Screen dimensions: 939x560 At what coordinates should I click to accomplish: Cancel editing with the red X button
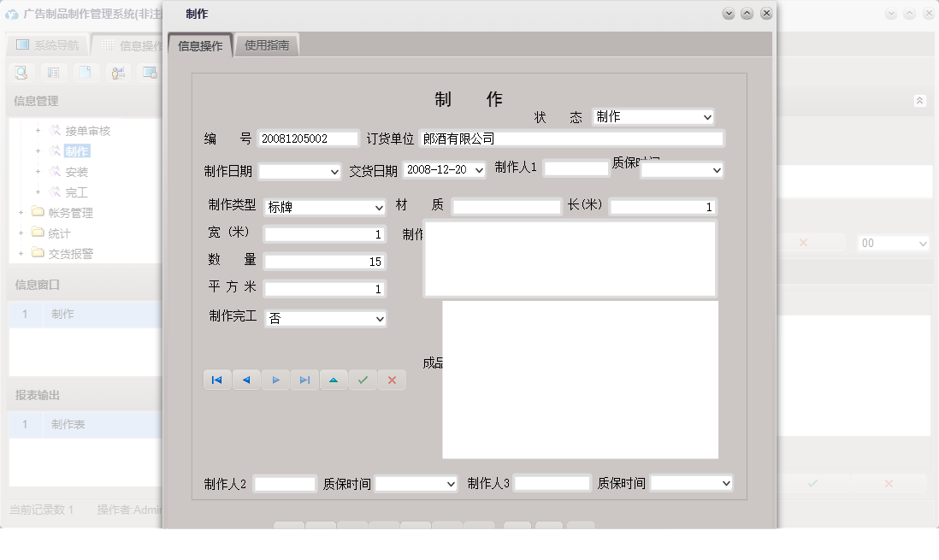pos(392,380)
